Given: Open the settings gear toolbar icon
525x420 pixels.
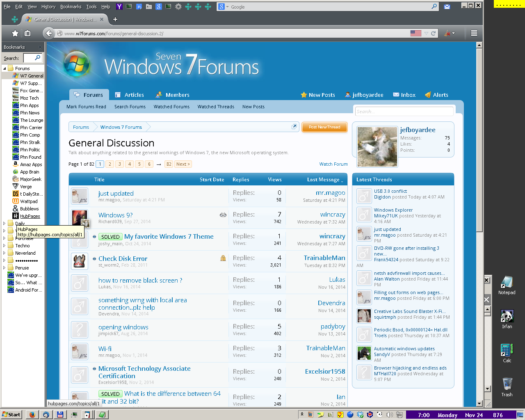Looking at the screenshot, I should (178, 7).
